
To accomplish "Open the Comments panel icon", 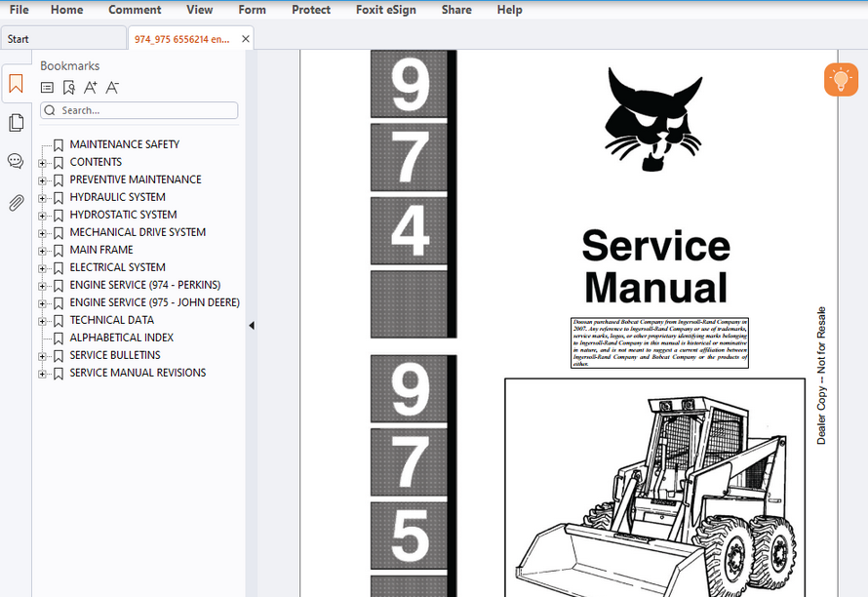I will [x=16, y=161].
